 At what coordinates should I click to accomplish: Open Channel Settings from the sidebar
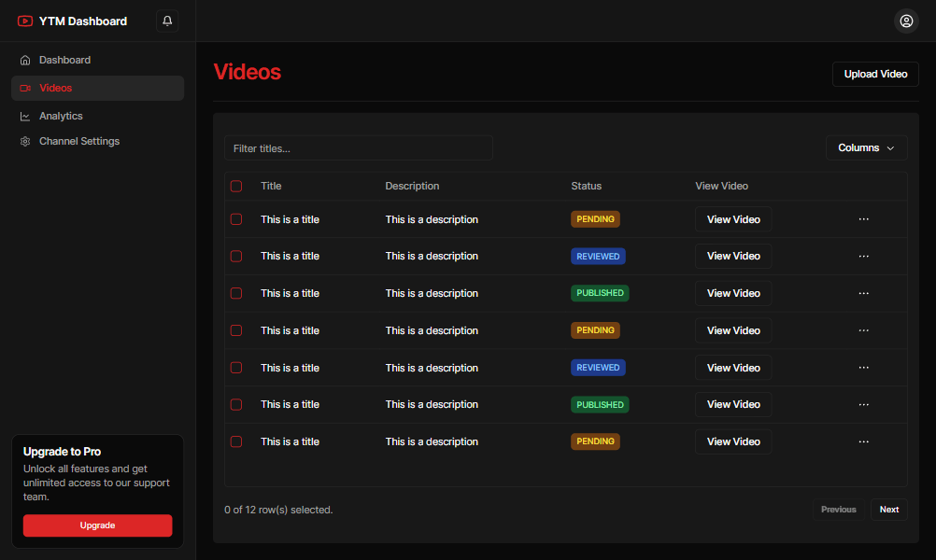click(79, 141)
